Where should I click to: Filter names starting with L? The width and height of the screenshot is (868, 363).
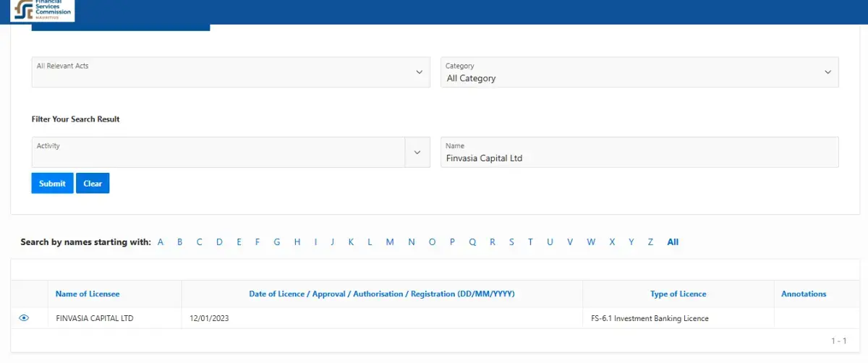point(370,242)
